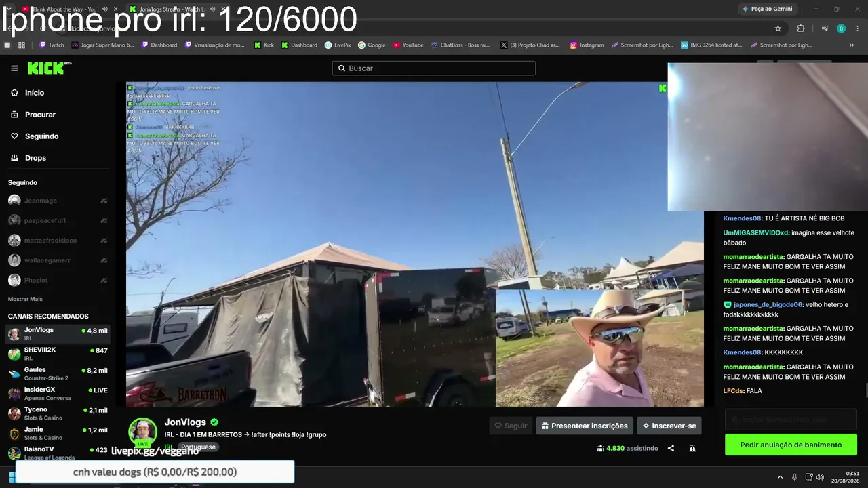The width and height of the screenshot is (868, 488).
Task: Click chat username UmMIGASEMVIDOxd
Action: tap(755, 232)
